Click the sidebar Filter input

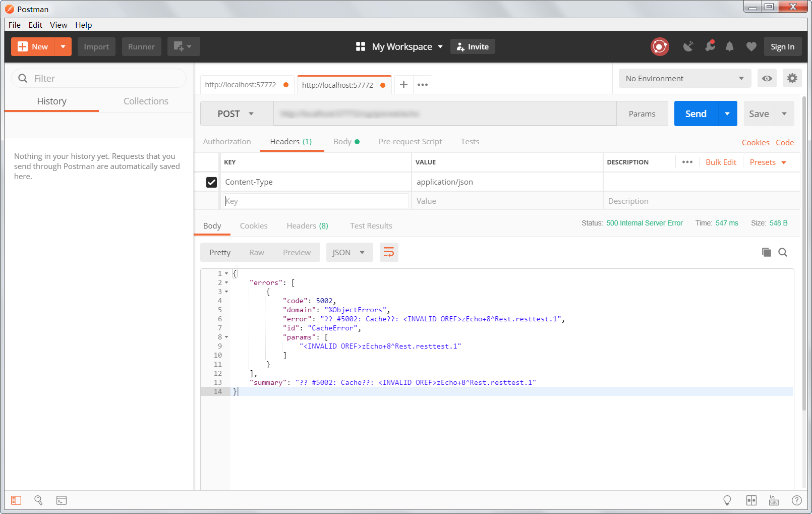coord(99,78)
